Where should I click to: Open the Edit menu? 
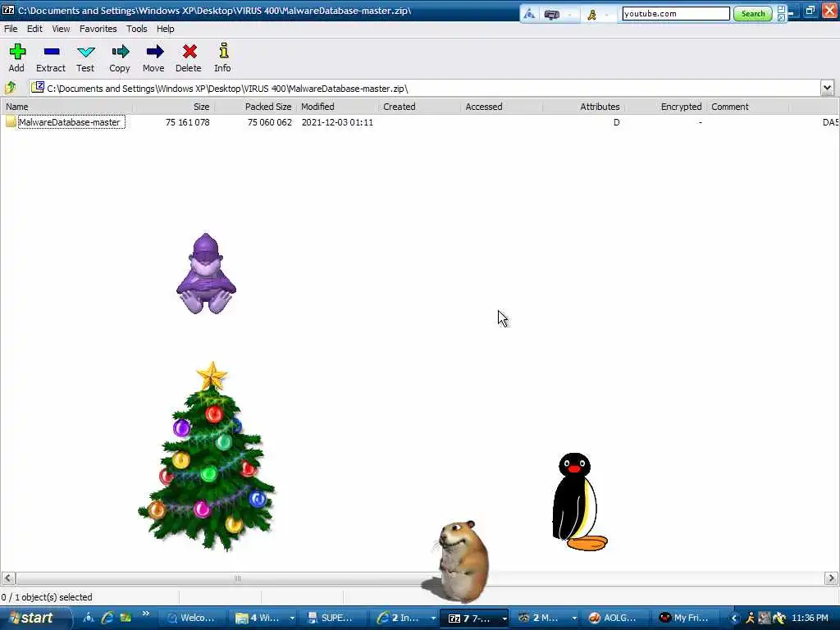pyautogui.click(x=34, y=29)
